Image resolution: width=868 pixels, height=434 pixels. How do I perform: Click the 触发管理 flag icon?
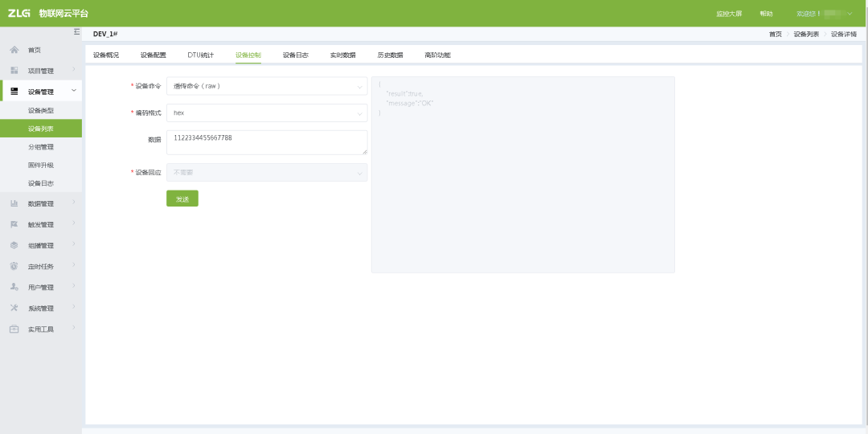point(14,224)
